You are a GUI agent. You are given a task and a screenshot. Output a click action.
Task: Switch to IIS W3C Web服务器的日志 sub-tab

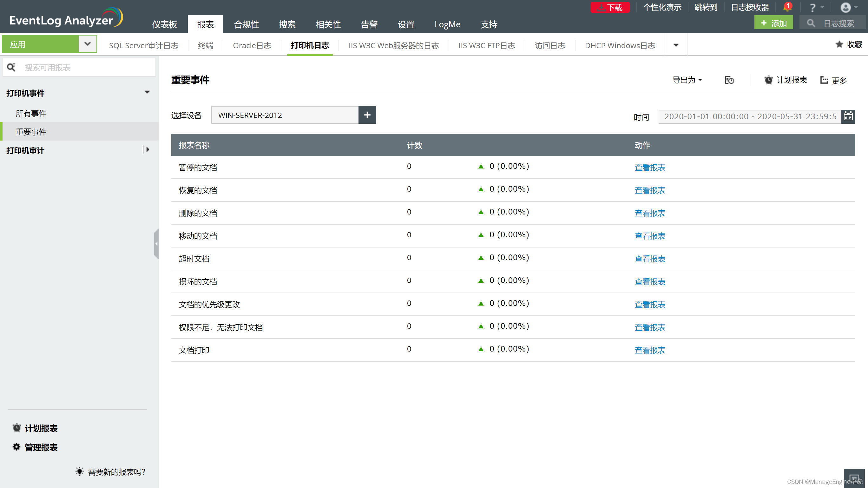pos(394,45)
